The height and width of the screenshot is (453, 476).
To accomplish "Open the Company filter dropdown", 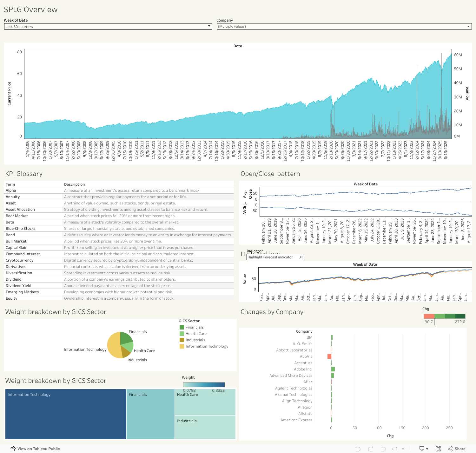I will coord(344,27).
